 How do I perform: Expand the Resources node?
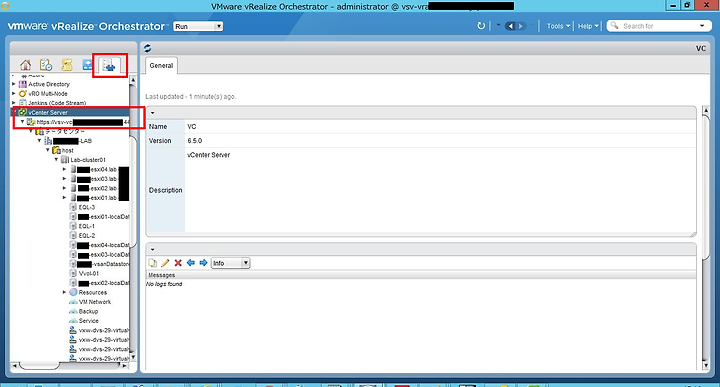65,292
